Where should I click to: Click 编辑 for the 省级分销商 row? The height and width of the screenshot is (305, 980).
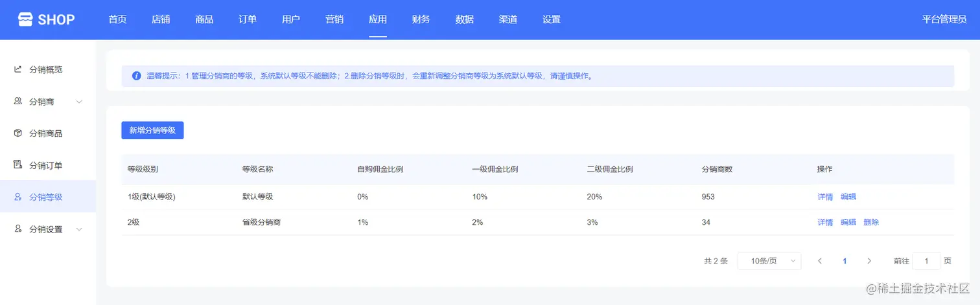point(848,222)
